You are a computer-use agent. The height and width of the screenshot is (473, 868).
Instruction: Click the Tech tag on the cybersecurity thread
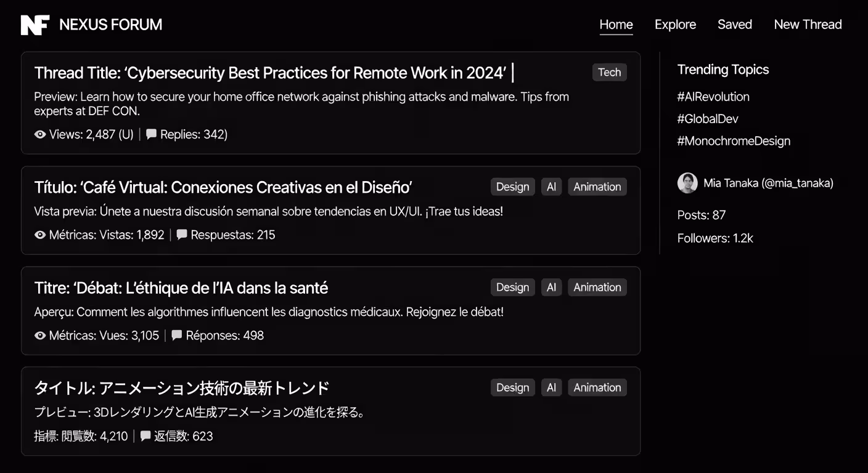pos(609,72)
